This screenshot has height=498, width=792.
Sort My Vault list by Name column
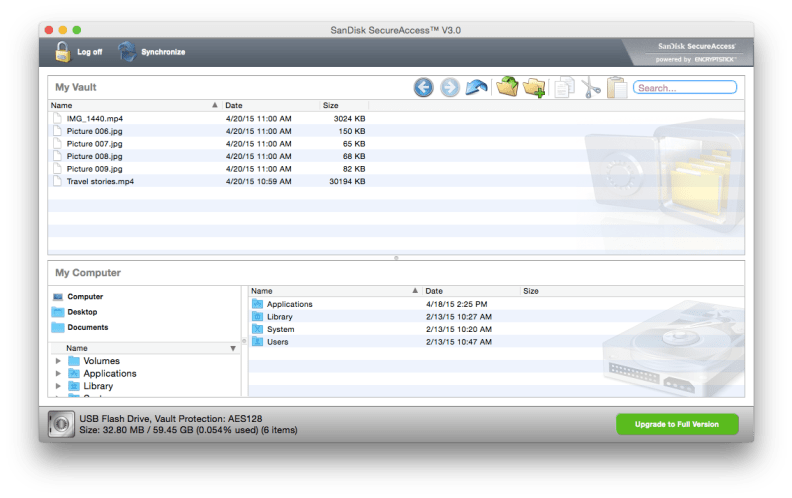click(x=135, y=106)
